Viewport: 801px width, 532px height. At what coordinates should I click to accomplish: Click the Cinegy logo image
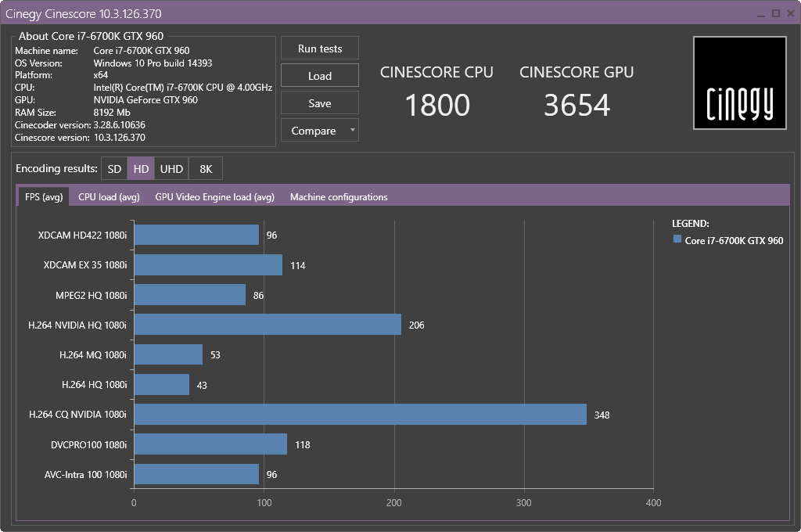739,83
